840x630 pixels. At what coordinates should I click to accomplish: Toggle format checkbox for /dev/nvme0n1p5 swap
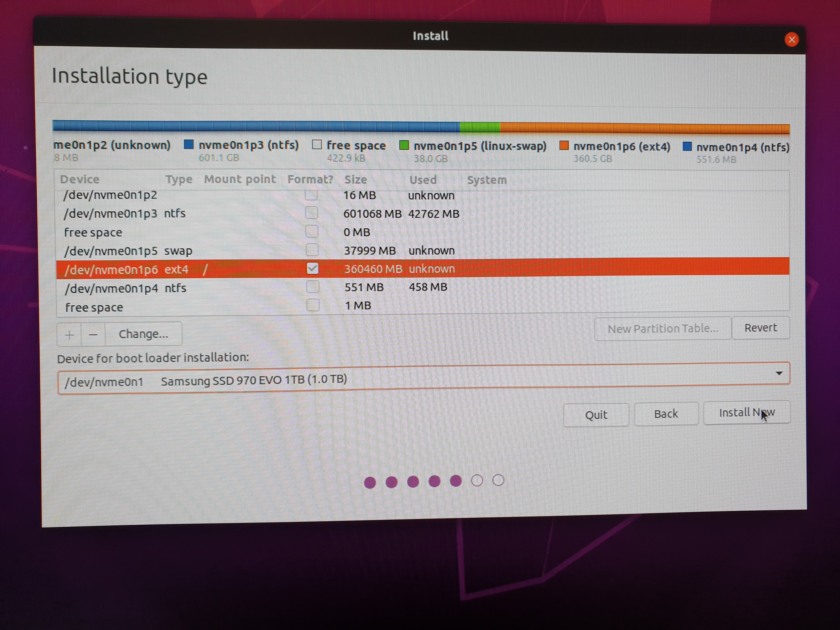point(312,250)
